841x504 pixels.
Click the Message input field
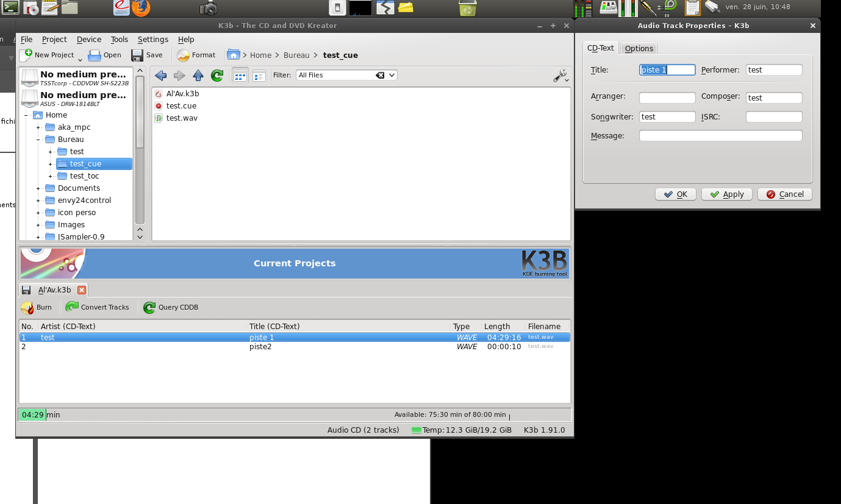point(721,136)
